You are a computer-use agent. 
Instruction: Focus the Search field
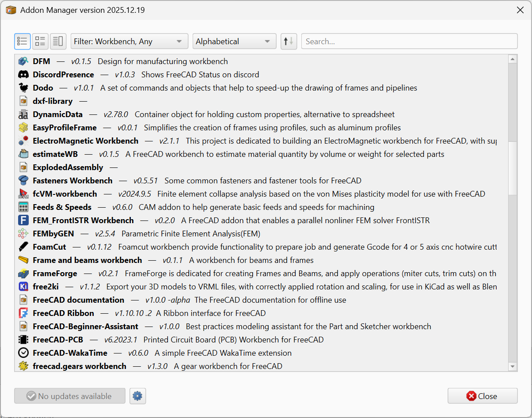[409, 42]
